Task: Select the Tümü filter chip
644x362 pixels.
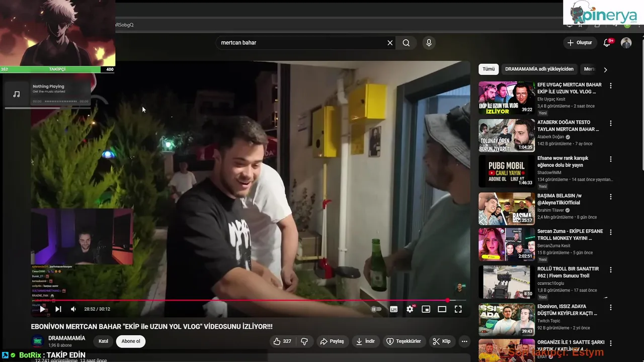Action: (x=489, y=69)
